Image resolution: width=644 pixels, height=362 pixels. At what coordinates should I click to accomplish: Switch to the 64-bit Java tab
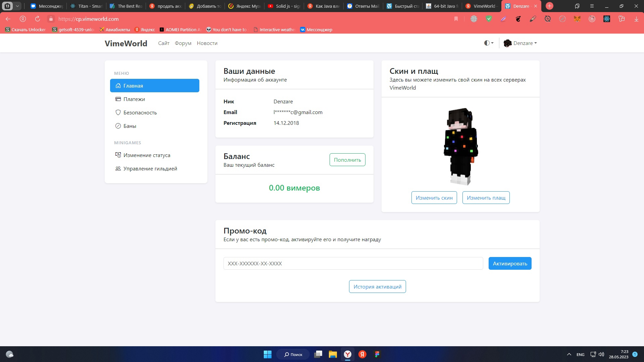click(442, 6)
